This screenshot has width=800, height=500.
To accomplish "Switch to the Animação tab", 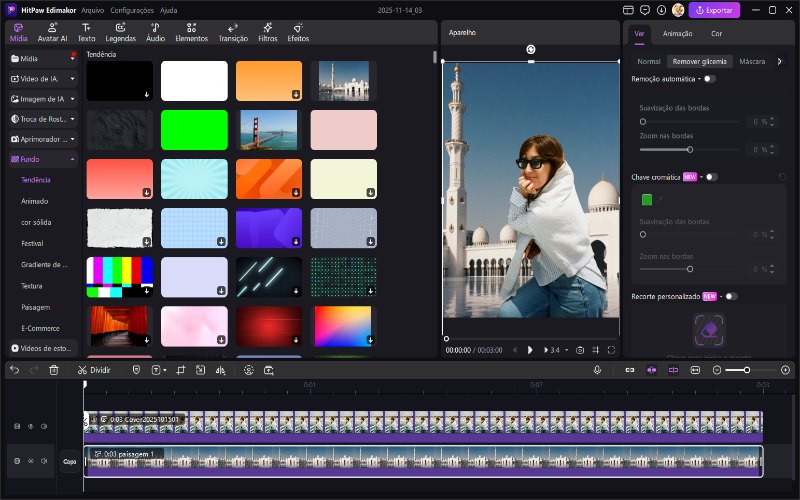I will coord(677,34).
